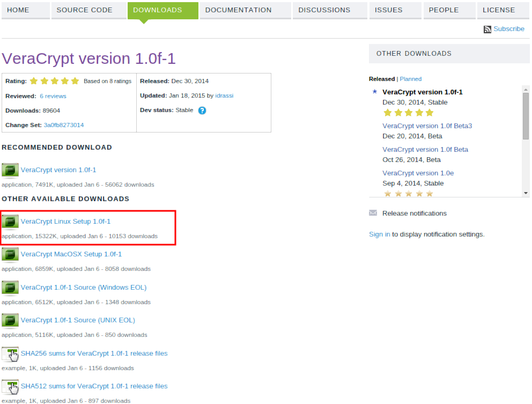Switch to the Planned releases list
Screen dimensions: 532x404
pos(411,79)
